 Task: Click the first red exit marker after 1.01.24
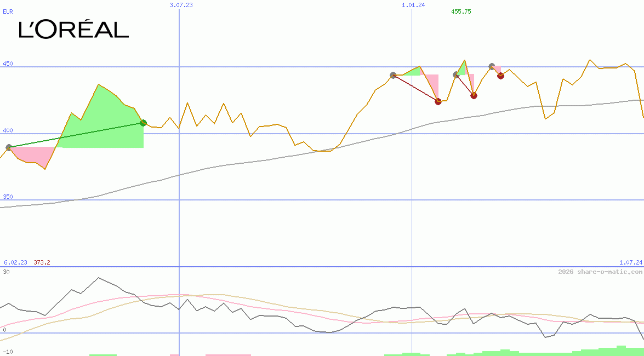(438, 101)
